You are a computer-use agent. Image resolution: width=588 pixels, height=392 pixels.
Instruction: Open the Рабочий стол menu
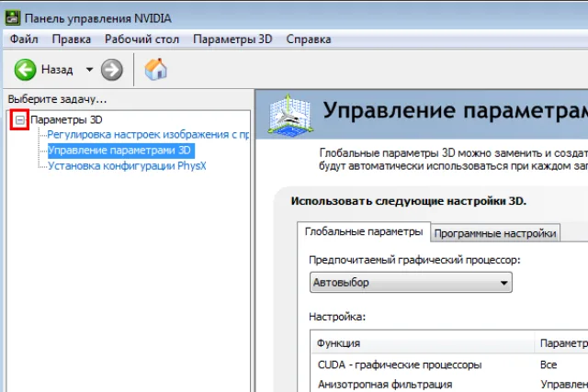[x=141, y=39]
